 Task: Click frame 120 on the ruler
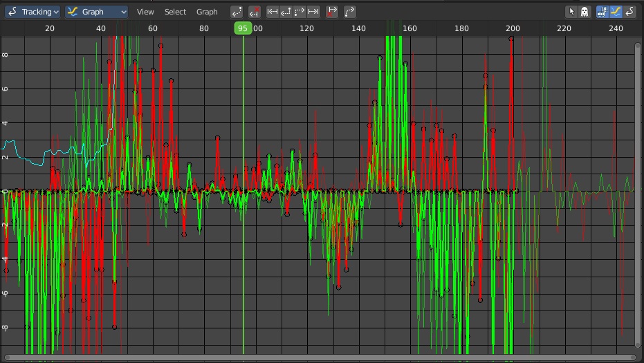[307, 28]
